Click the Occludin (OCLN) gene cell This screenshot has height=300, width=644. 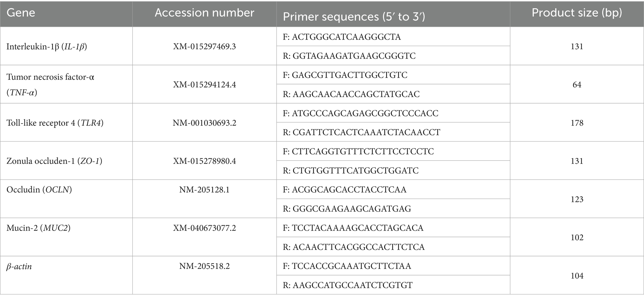pyautogui.click(x=39, y=190)
